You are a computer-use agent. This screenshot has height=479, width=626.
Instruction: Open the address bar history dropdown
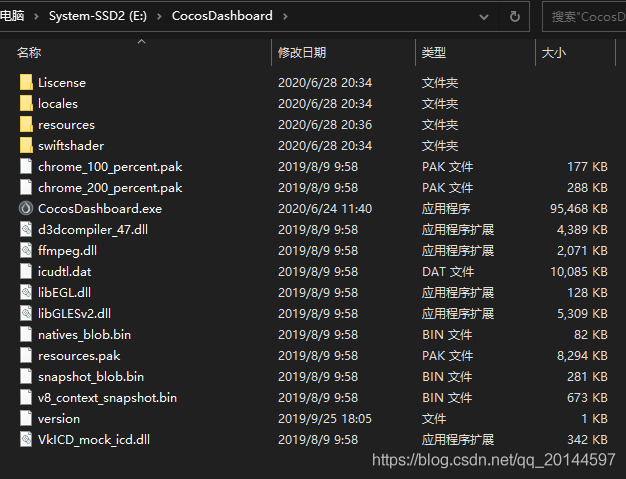coord(484,17)
